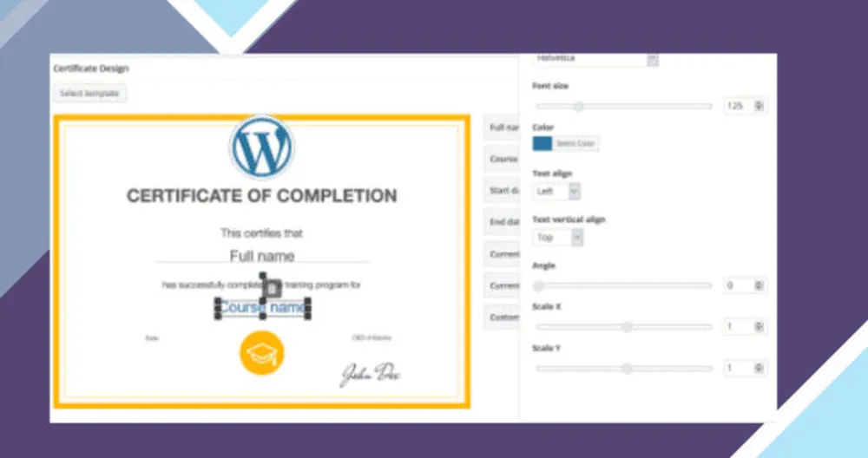Screen dimensions: 868x458
Task: Select the Course name text on certificate
Action: click(262, 307)
